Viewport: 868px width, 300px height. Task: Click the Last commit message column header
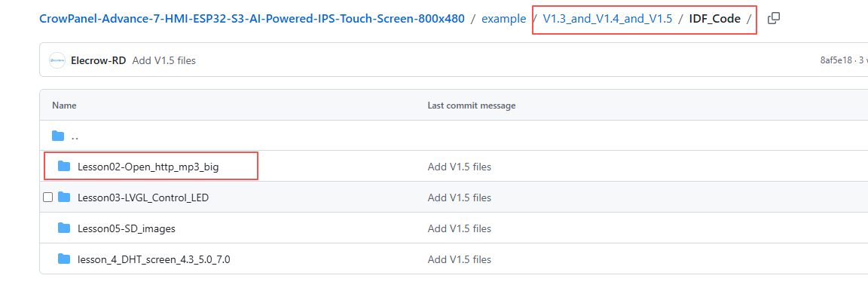point(472,106)
